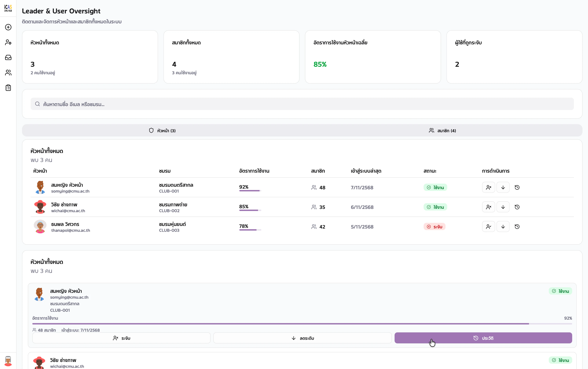Viewport: 588px width, 369px height.
Task: Open the inbox tray icon in sidebar
Action: pos(8,57)
